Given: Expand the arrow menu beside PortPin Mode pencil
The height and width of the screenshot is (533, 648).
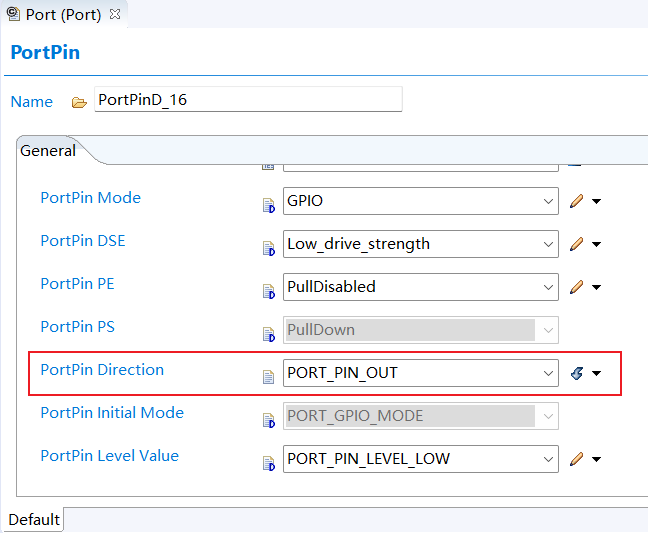Looking at the screenshot, I should [x=596, y=201].
